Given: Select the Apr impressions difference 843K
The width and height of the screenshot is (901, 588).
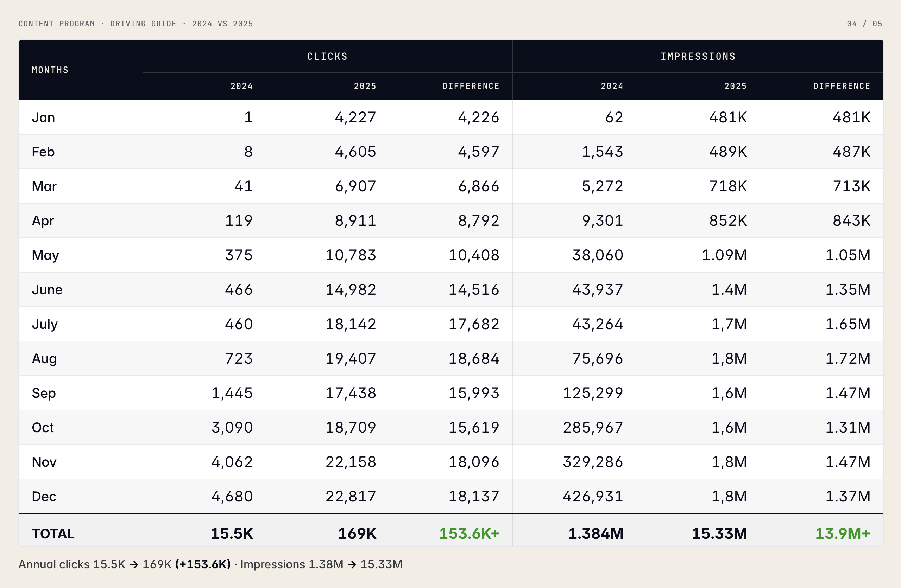Looking at the screenshot, I should click(x=851, y=220).
